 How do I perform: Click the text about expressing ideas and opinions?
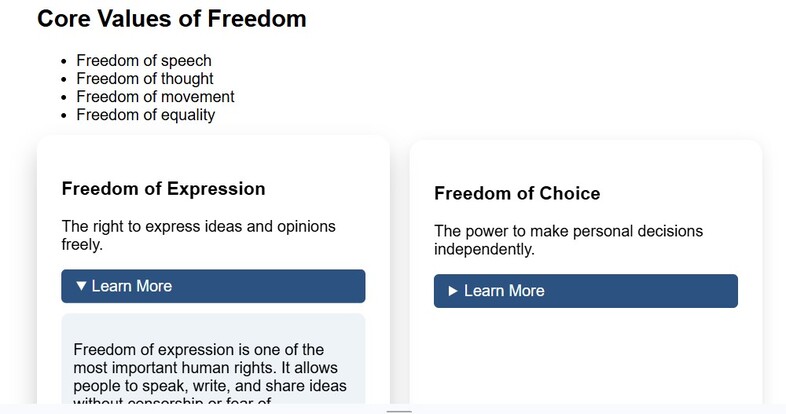[x=198, y=234]
